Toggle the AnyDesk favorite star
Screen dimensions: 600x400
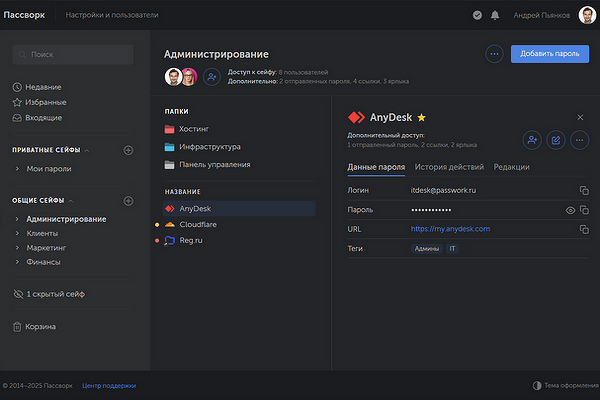421,118
